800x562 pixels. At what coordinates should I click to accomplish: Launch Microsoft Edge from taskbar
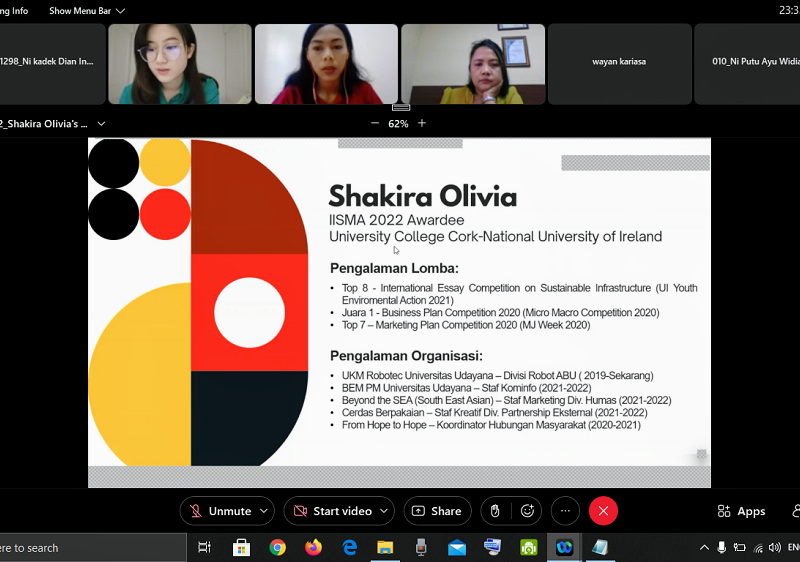(x=349, y=548)
